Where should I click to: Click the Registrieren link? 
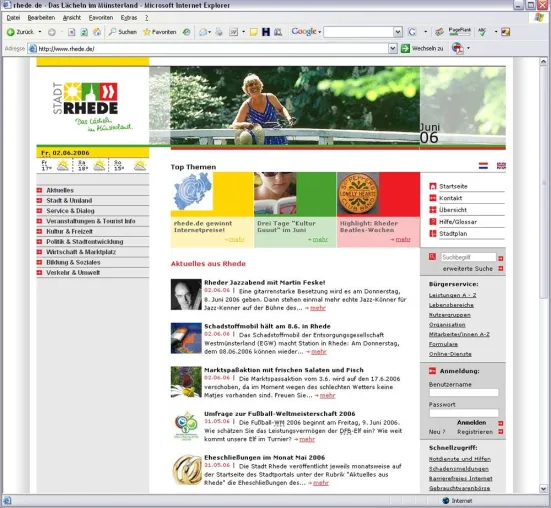pyautogui.click(x=475, y=432)
